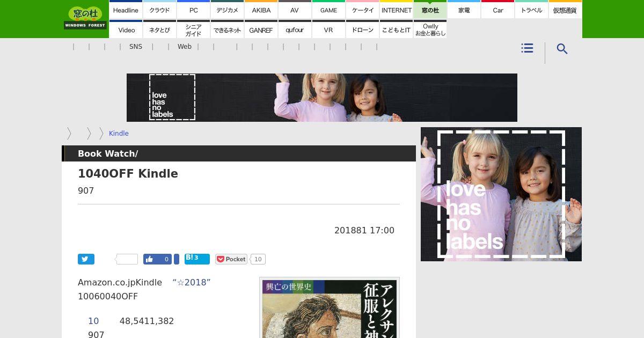Share the article via Twitter bird icon

(86, 259)
